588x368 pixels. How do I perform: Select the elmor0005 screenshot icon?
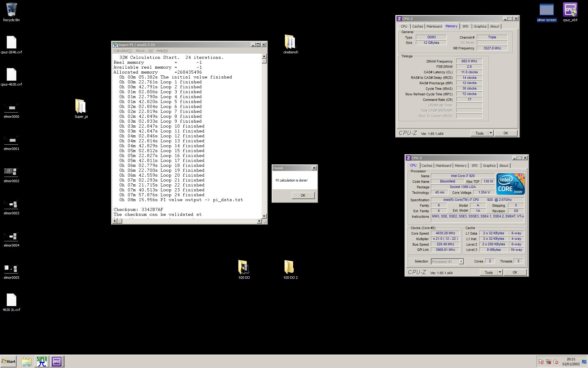tap(11, 271)
